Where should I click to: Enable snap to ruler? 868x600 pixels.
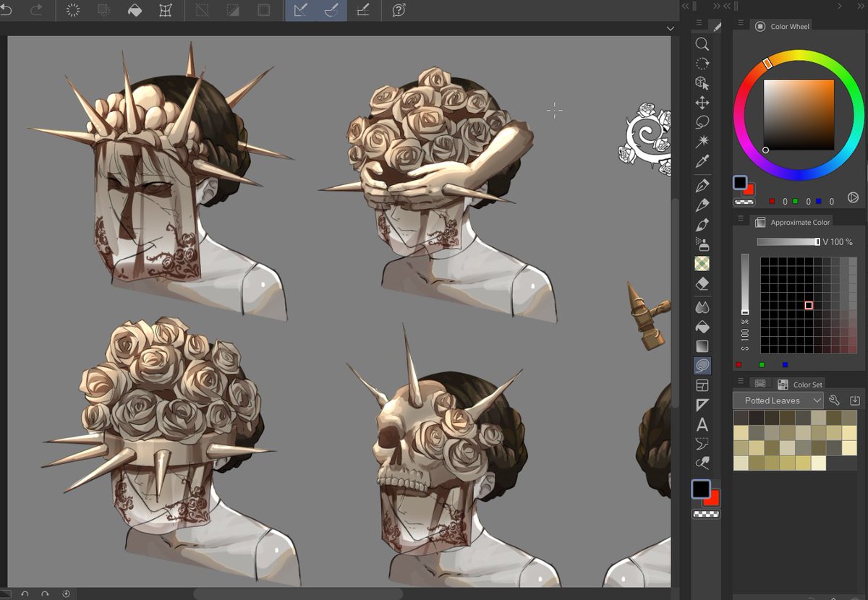click(300, 10)
